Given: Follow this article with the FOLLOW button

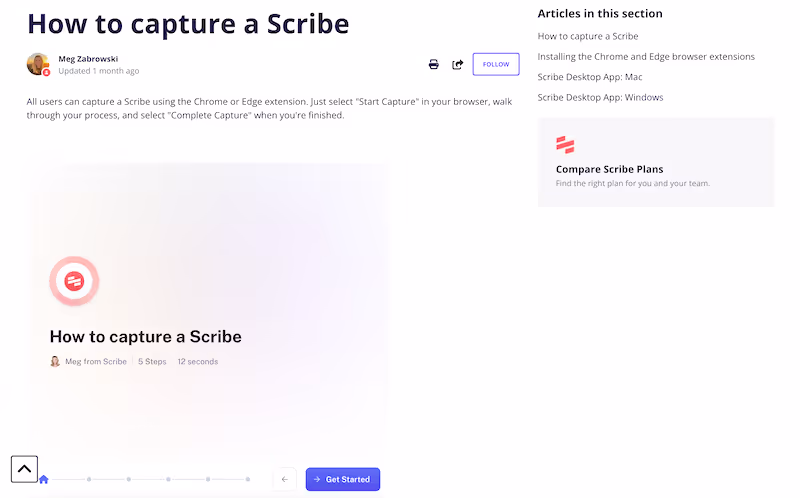Looking at the screenshot, I should pyautogui.click(x=496, y=64).
